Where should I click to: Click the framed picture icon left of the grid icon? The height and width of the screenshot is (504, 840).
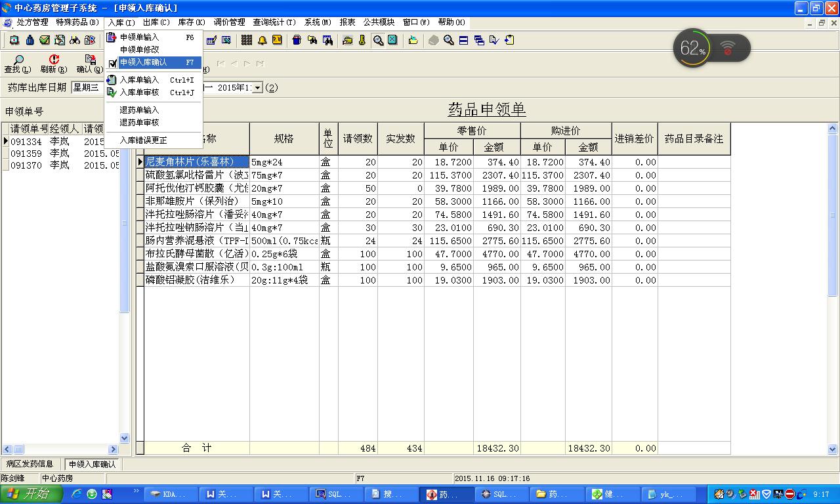click(x=226, y=40)
